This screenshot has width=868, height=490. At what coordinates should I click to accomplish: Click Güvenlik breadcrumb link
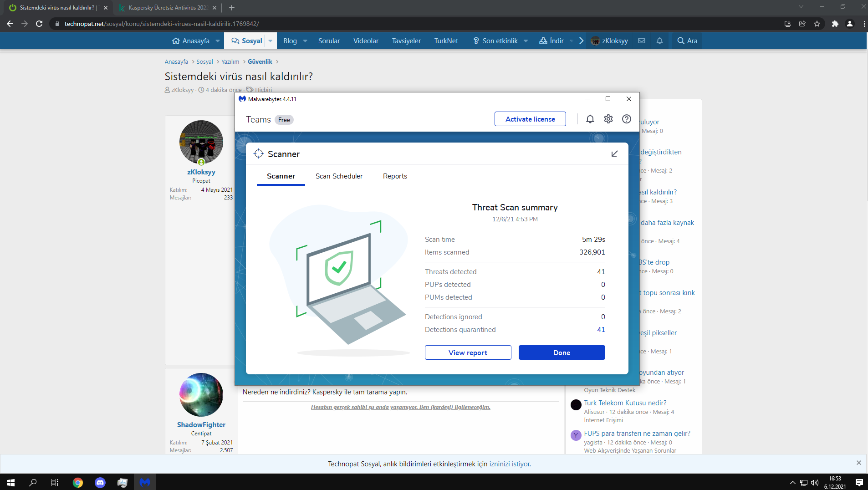click(260, 61)
